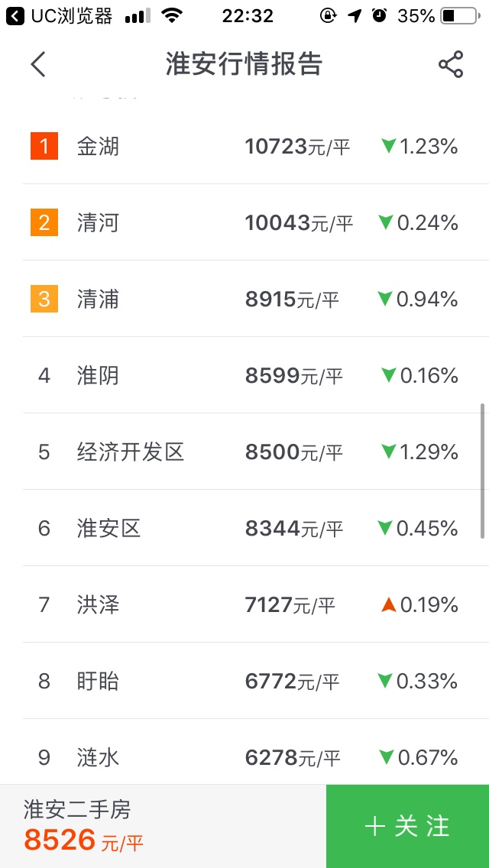The image size is (489, 868).
Task: Click the +关注 follow button
Action: 407,826
